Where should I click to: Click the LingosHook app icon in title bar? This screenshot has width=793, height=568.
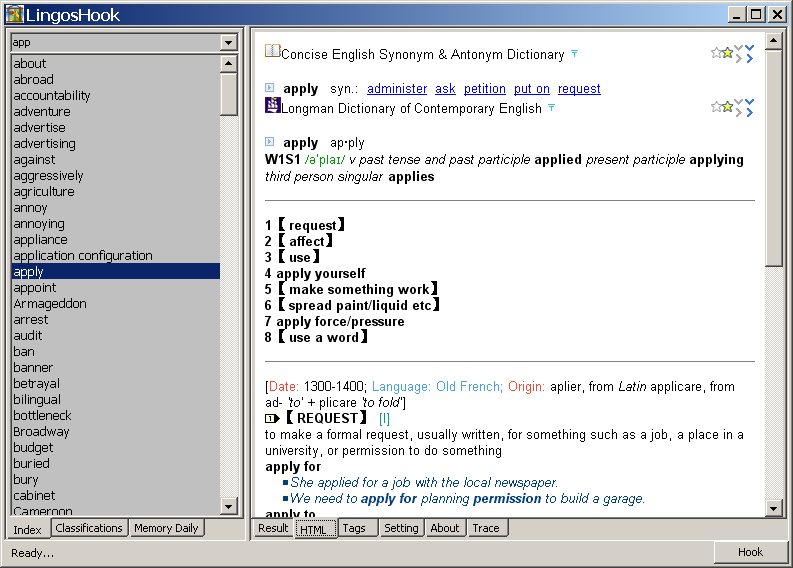(x=15, y=14)
